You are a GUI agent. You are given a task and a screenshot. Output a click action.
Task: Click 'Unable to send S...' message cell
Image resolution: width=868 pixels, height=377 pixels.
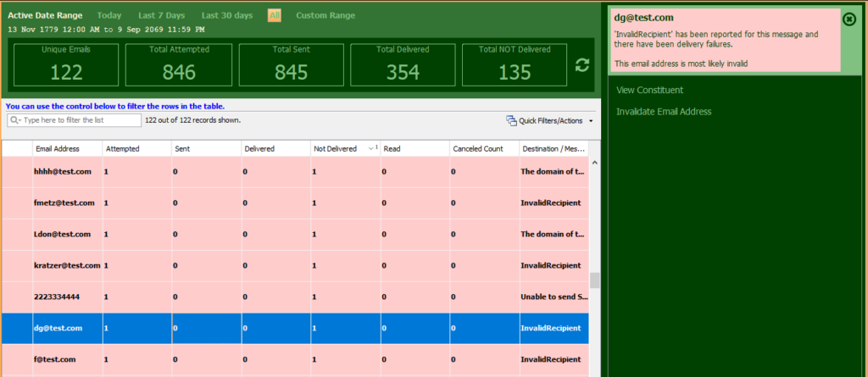[554, 297]
